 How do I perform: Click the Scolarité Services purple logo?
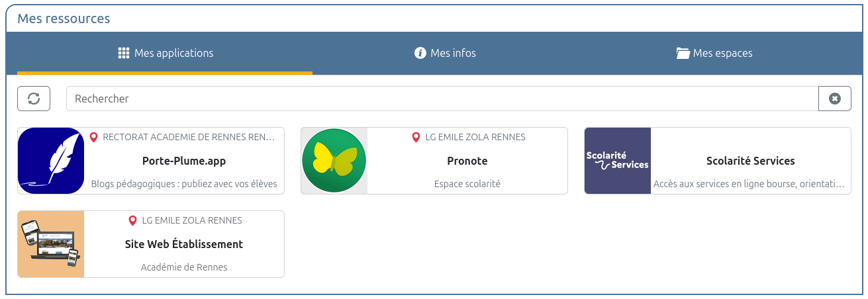(x=618, y=161)
